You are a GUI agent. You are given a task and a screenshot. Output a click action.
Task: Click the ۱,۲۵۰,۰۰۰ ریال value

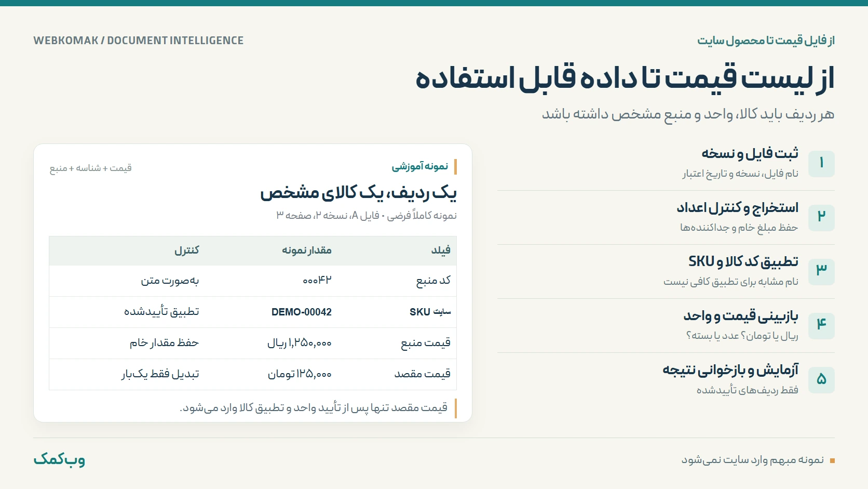[300, 343]
